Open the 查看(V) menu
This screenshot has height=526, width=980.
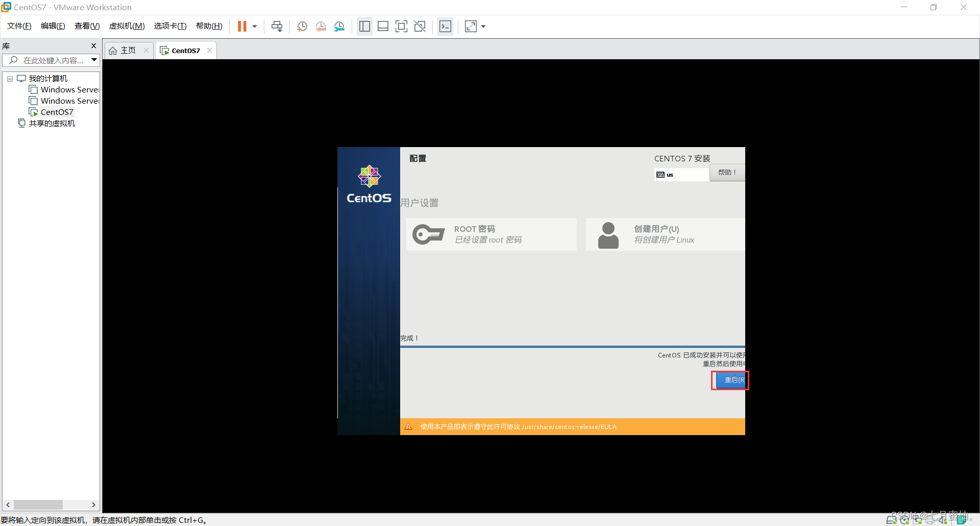[87, 26]
